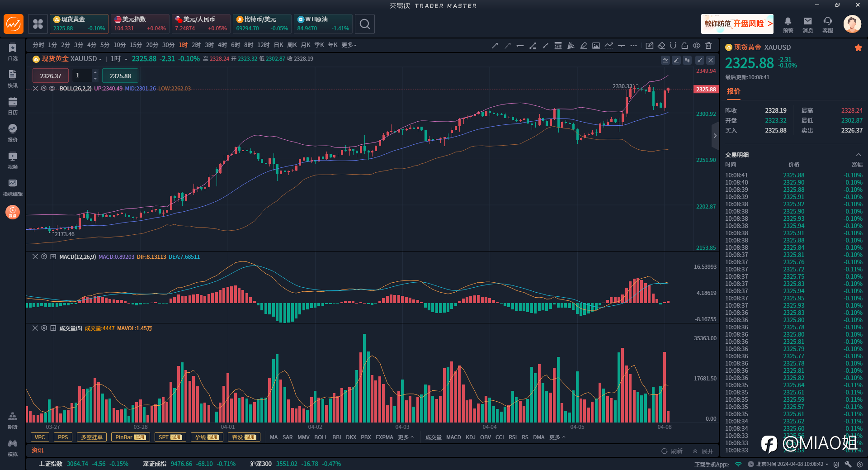Image resolution: width=868 pixels, height=470 pixels.
Task: Click the eraser drawing tool
Action: pyautogui.click(x=661, y=45)
